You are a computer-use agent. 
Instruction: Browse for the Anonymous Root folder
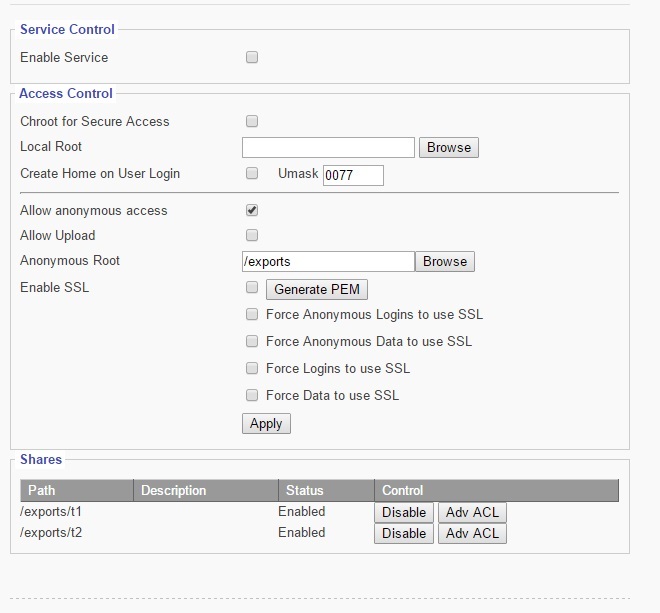tap(445, 262)
